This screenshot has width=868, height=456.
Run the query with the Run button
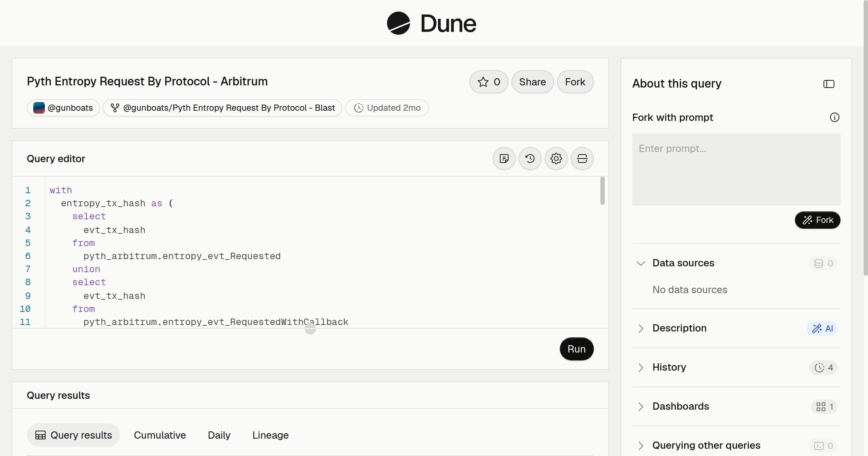(x=576, y=349)
